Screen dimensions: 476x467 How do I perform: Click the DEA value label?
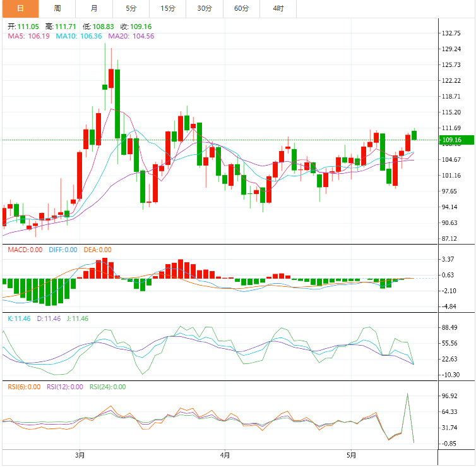click(x=97, y=250)
